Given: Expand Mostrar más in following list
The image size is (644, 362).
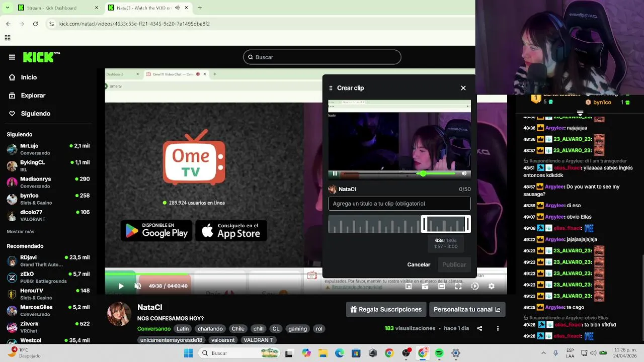Looking at the screenshot, I should 21,232.
